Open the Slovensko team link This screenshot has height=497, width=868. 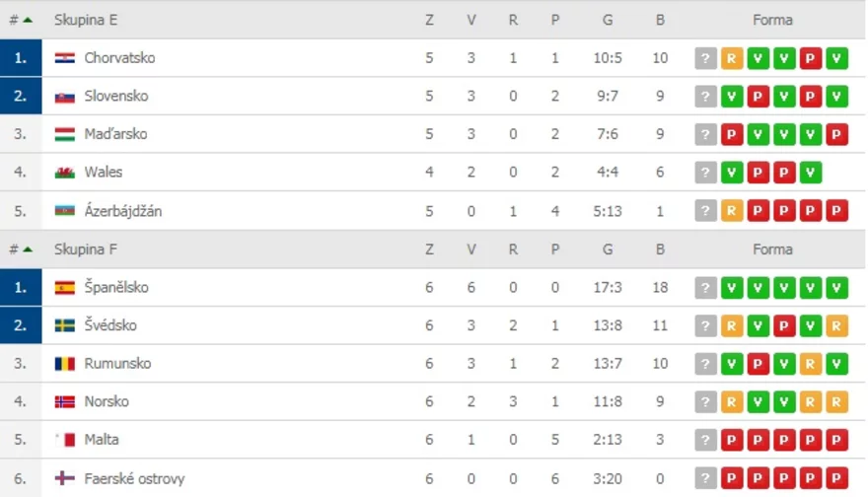point(116,97)
